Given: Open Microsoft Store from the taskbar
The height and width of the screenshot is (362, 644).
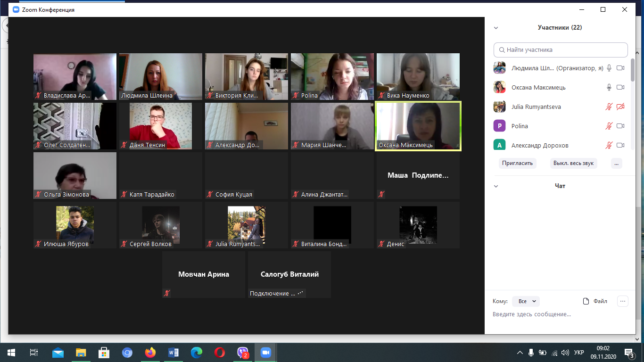Looking at the screenshot, I should pos(104,353).
